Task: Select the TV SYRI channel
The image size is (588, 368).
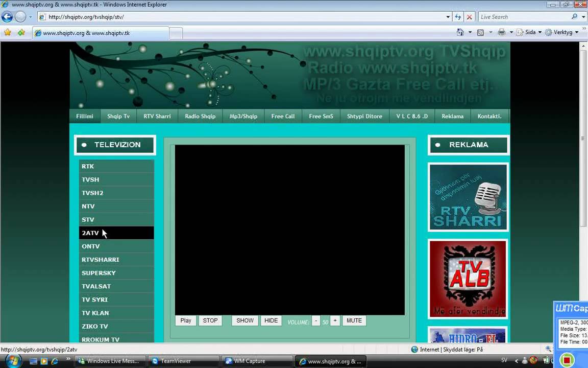Action: click(x=116, y=300)
